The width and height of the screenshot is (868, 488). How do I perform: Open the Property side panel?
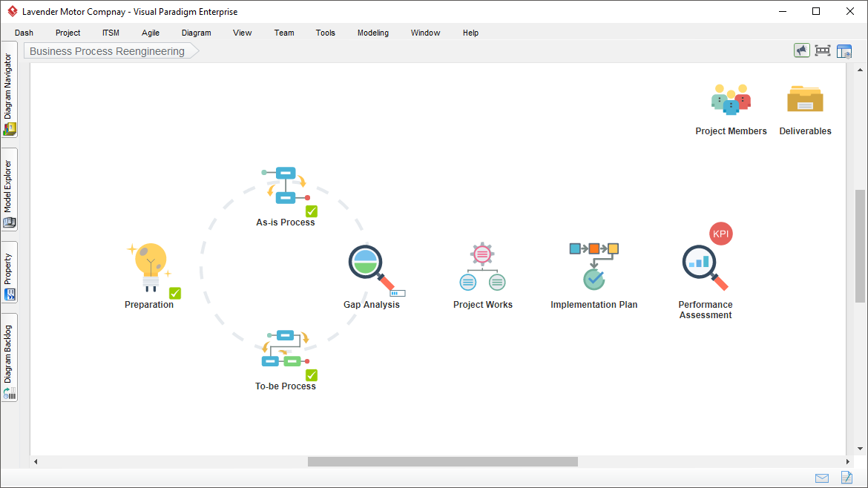coord(10,272)
